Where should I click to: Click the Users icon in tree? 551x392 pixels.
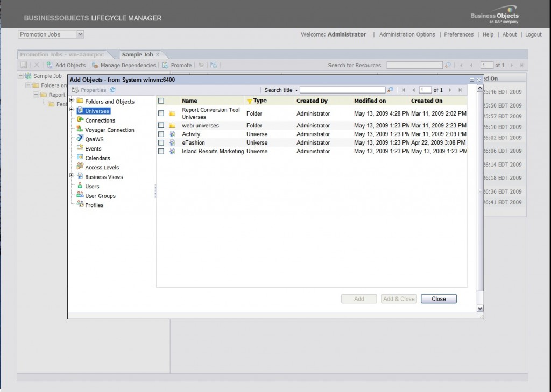(80, 186)
